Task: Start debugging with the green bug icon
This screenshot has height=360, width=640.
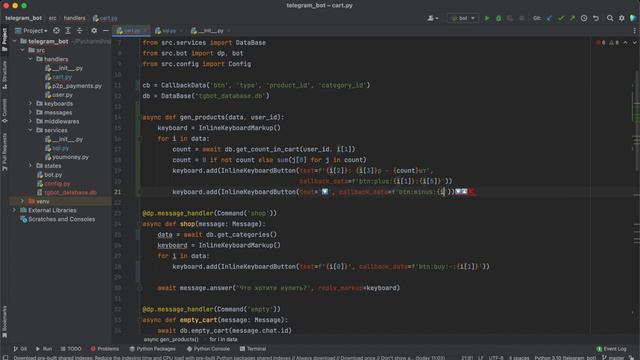Action: point(498,18)
